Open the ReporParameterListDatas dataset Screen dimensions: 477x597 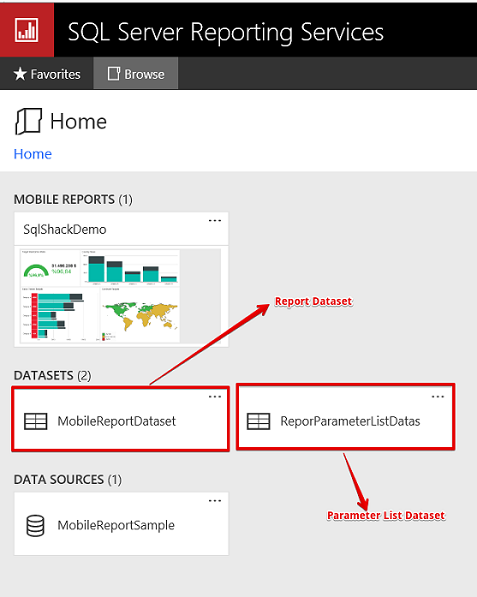pyautogui.click(x=350, y=421)
